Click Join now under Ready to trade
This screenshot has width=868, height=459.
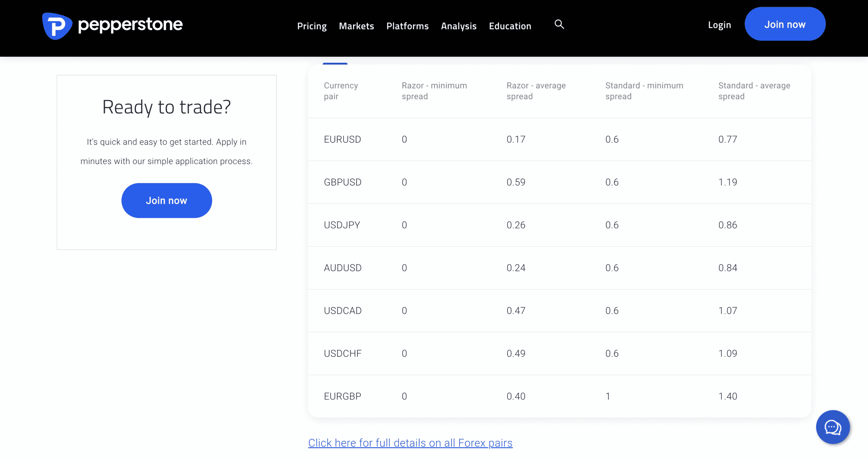click(x=166, y=200)
